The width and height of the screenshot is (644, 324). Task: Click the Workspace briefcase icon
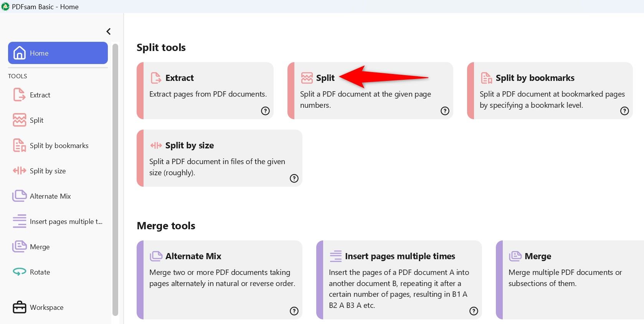[19, 307]
